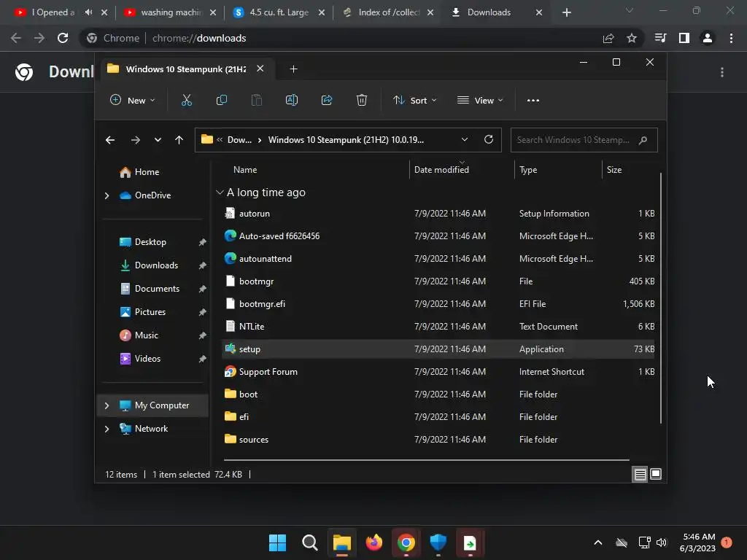Open the Chrome share page icon
Image resolution: width=747 pixels, height=560 pixels.
[608, 38]
